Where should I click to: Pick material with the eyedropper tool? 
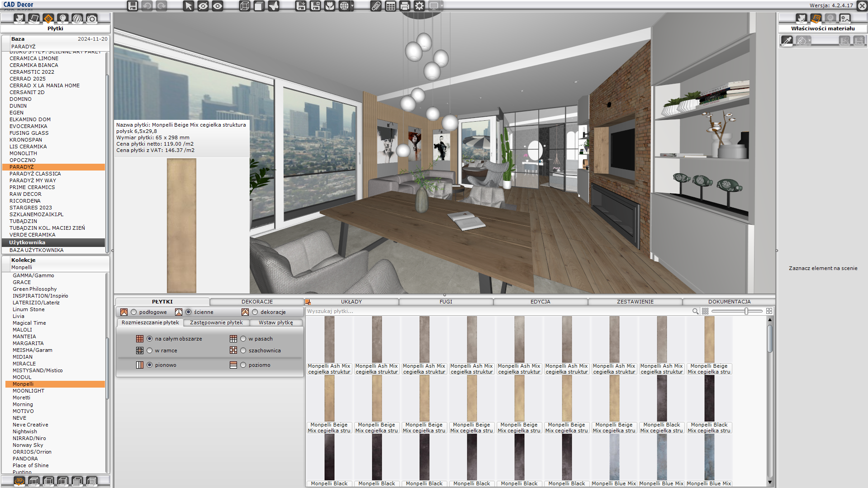[x=787, y=41]
